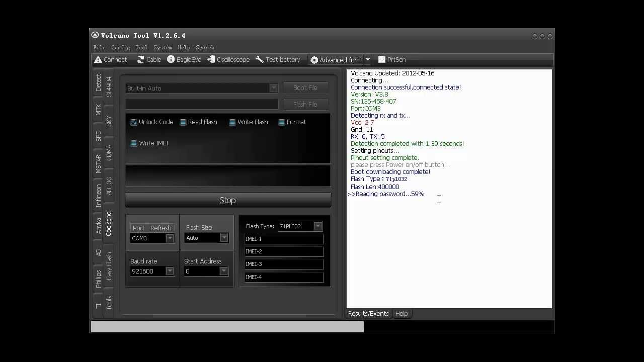Screen dimensions: 644x362
Task: Open the Tool menu
Action: [x=141, y=47]
